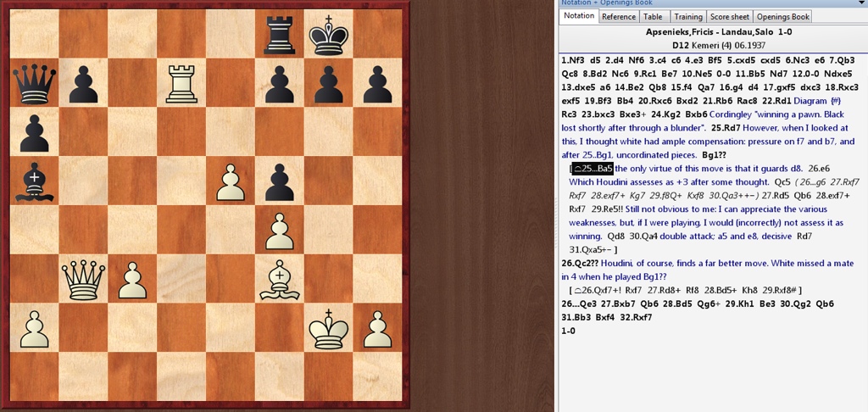Switch to the Reference tab
The width and height of the screenshot is (868, 412).
coord(618,16)
